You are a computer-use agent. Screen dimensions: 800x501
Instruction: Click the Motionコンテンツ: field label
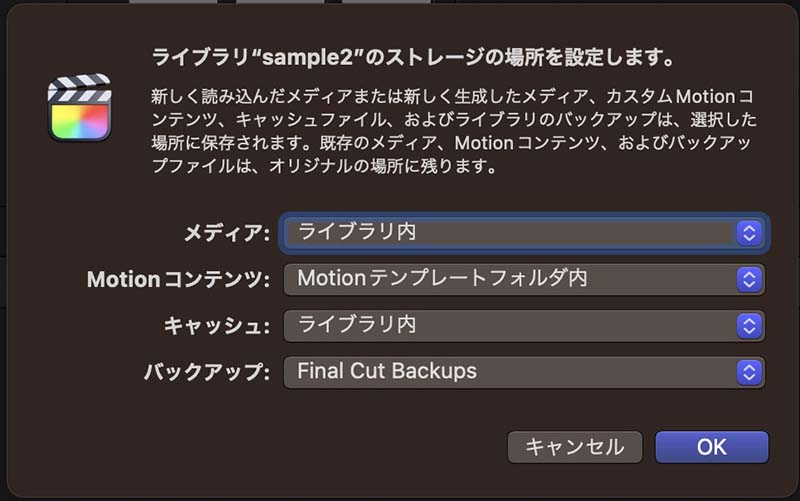click(178, 280)
